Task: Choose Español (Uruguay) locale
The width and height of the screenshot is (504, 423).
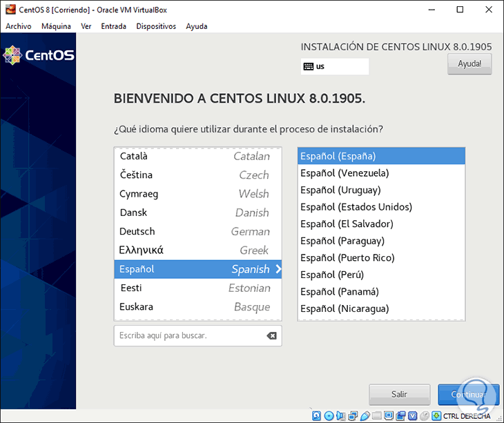Action: tap(381, 190)
